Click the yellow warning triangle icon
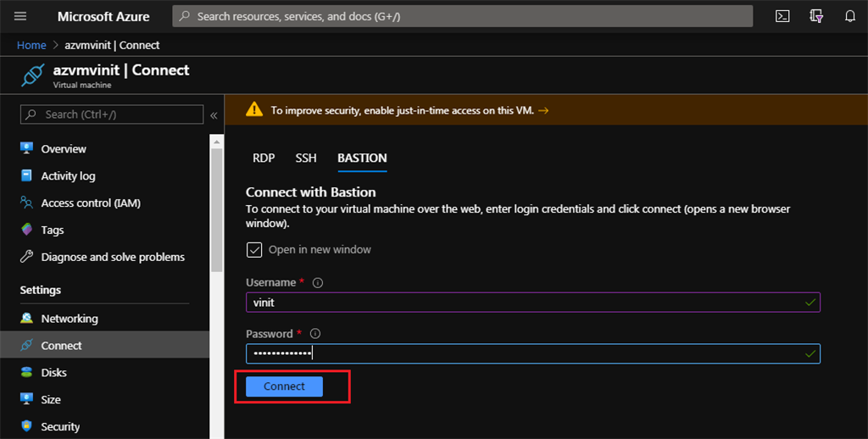Viewport: 868px width, 439px height. (254, 109)
